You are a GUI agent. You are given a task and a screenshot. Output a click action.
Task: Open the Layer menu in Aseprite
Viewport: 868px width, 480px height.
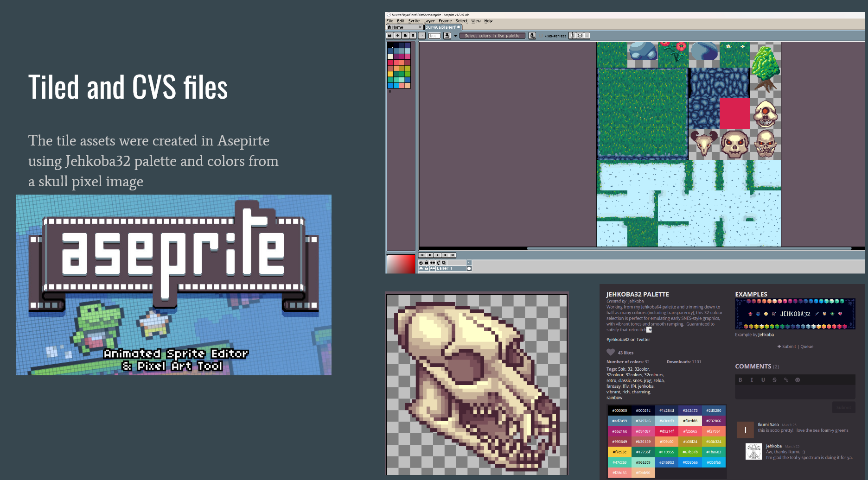429,21
